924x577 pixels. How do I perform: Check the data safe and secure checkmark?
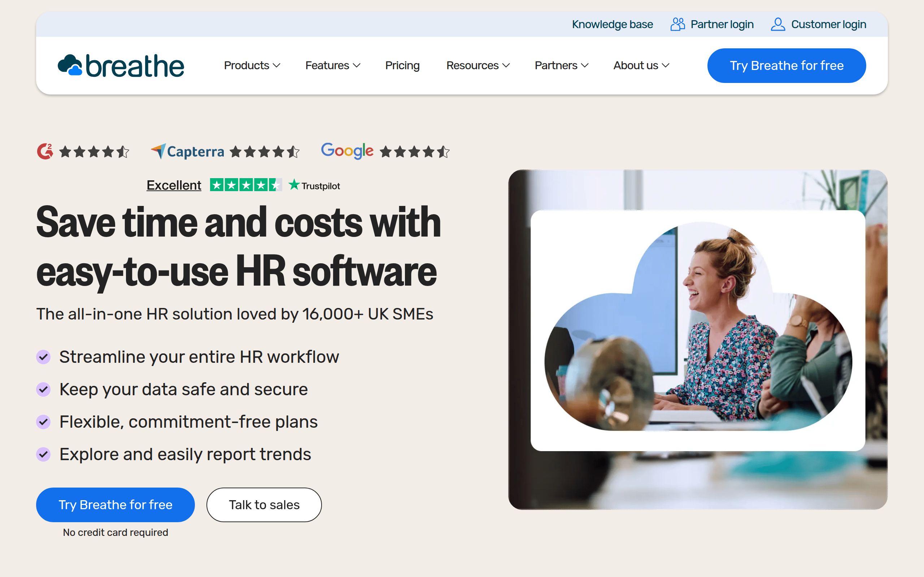click(x=44, y=389)
